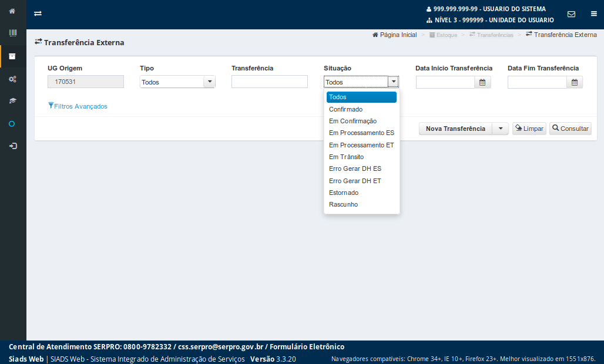Open the envelope messages icon
This screenshot has width=604, height=364.
571,14
